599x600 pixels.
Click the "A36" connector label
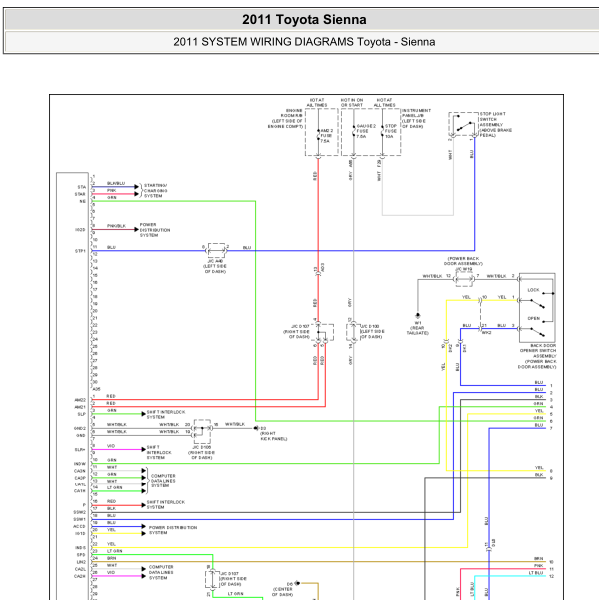tap(96, 389)
